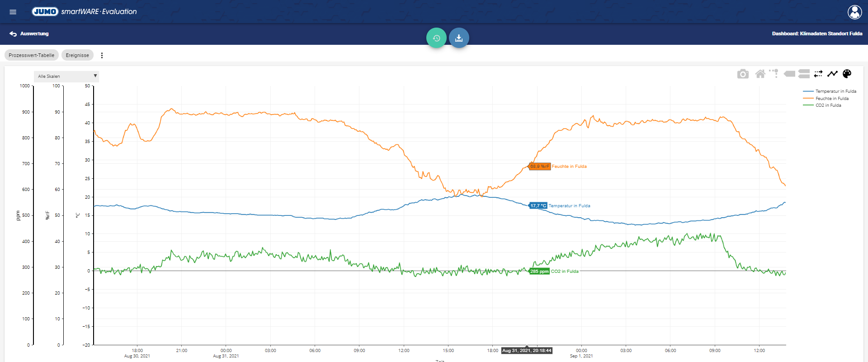Click the JUMO smartWARE Evaluation logo
This screenshot has height=362, width=868.
[x=84, y=12]
